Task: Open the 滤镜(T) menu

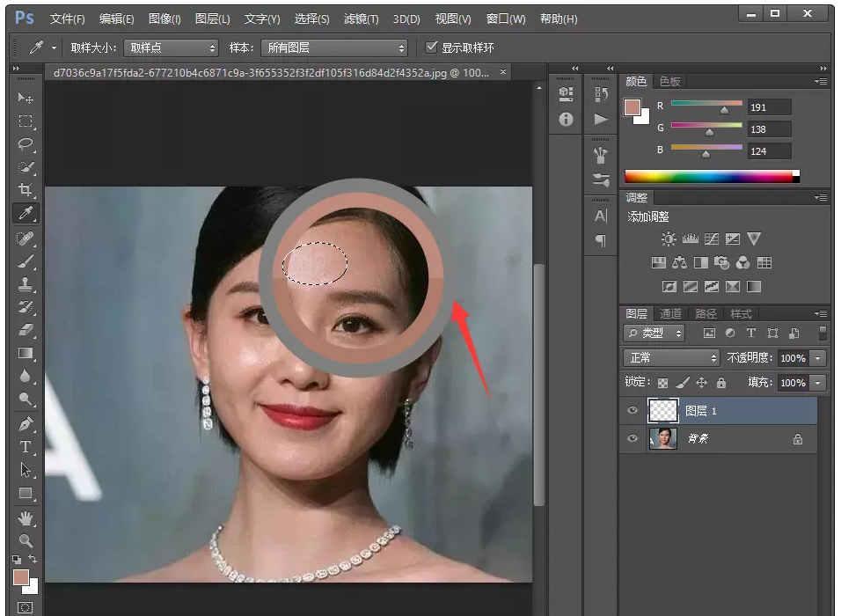Action: click(x=361, y=18)
